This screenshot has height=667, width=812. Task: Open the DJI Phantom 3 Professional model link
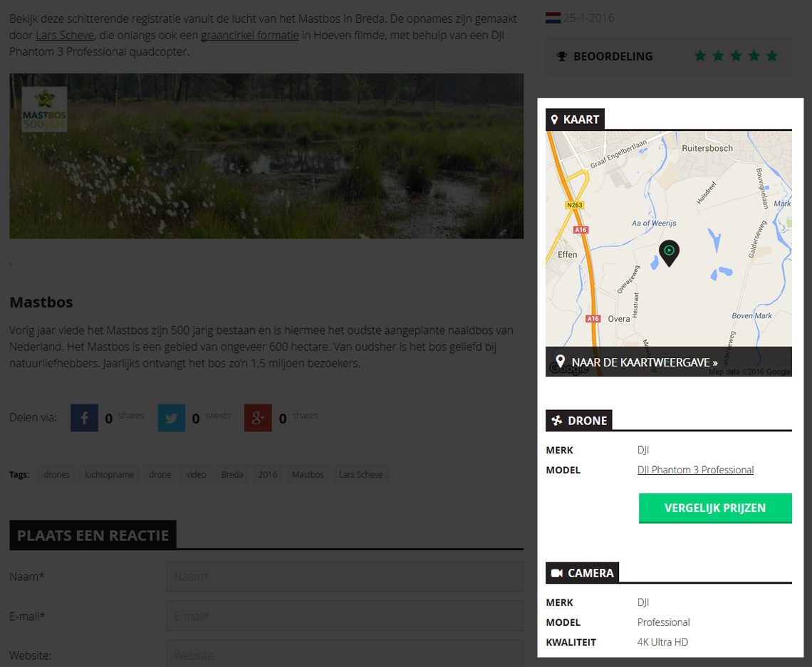click(x=695, y=469)
